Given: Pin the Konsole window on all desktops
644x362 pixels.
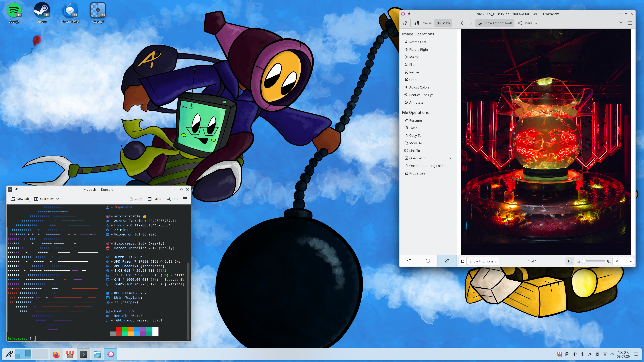Looking at the screenshot, I should (x=16, y=189).
